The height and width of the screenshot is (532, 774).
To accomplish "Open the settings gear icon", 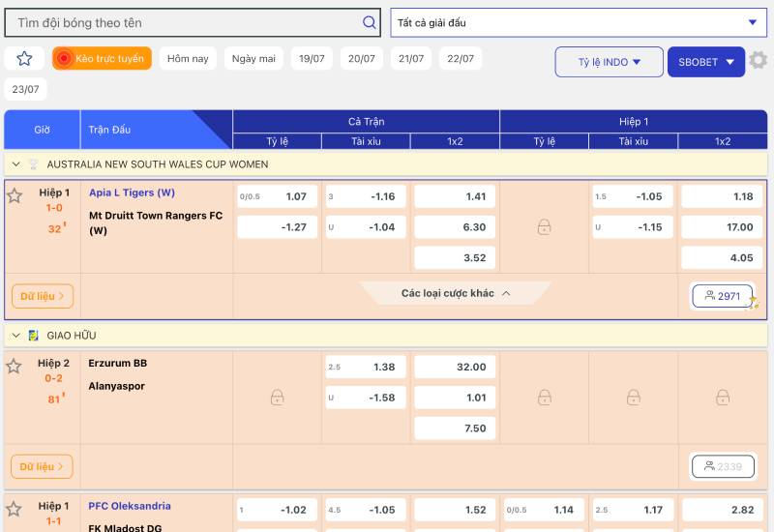I will tap(759, 61).
